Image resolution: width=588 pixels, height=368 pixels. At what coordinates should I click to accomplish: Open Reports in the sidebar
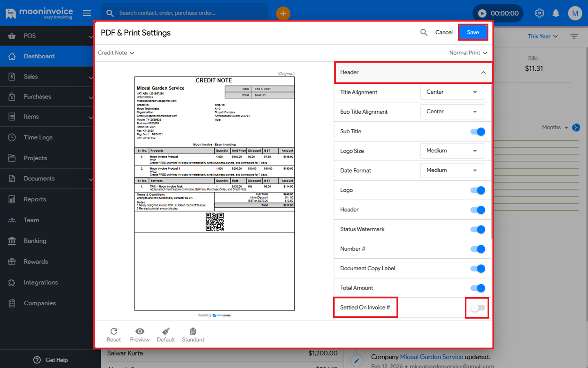click(x=35, y=199)
